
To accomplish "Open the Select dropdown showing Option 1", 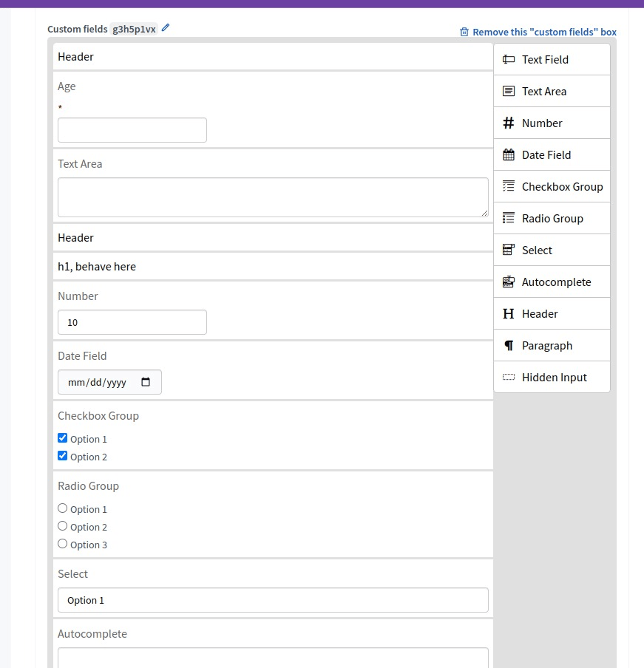I will (273, 600).
